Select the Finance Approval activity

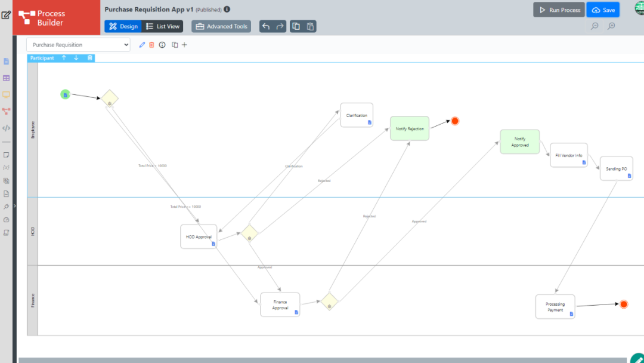(280, 304)
